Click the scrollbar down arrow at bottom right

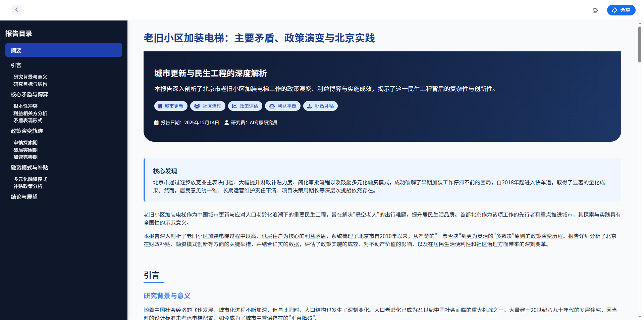(x=640, y=316)
